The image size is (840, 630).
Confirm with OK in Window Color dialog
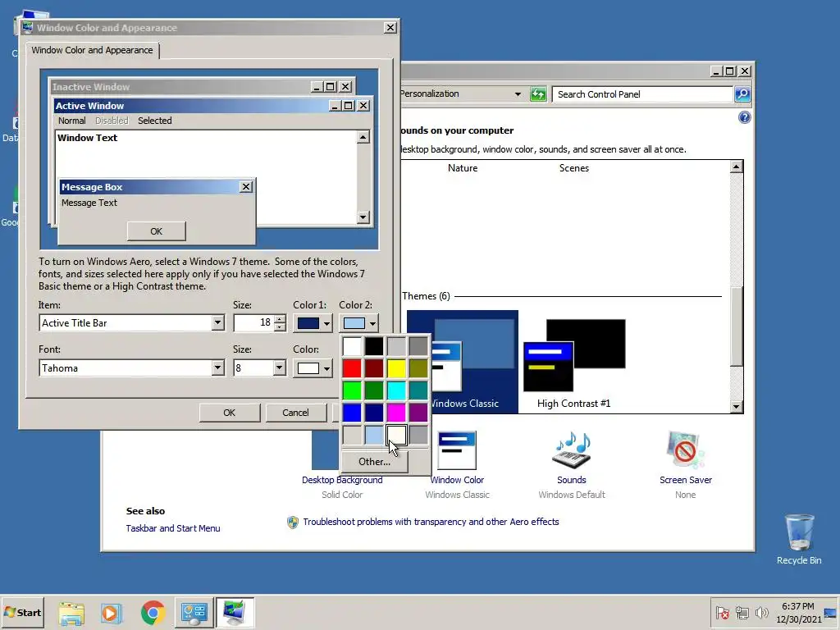[230, 413]
